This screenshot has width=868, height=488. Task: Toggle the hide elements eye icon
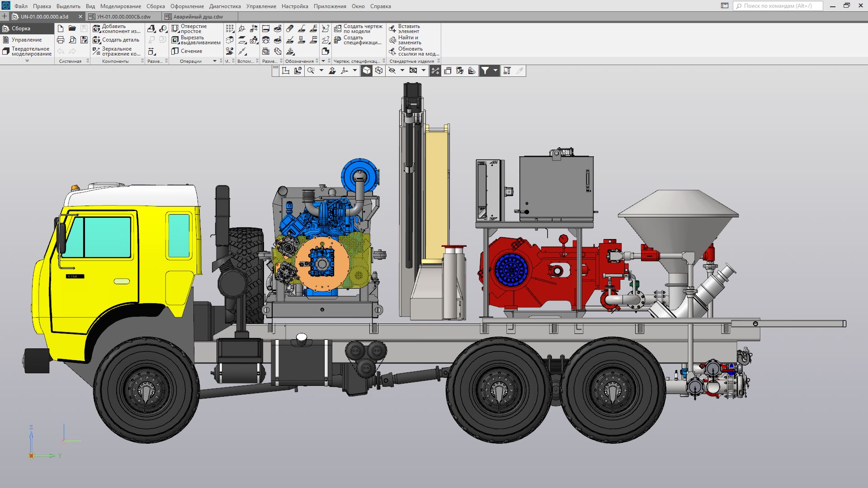[x=392, y=70]
